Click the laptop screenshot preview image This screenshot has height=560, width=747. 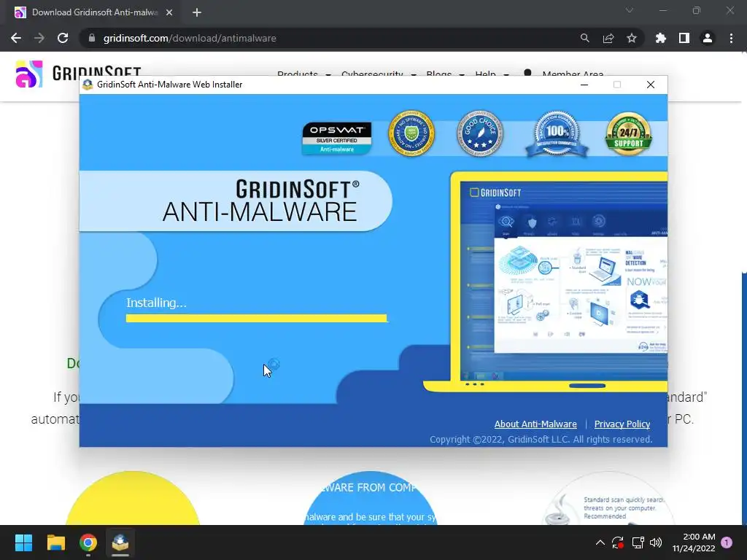pyautogui.click(x=546, y=282)
